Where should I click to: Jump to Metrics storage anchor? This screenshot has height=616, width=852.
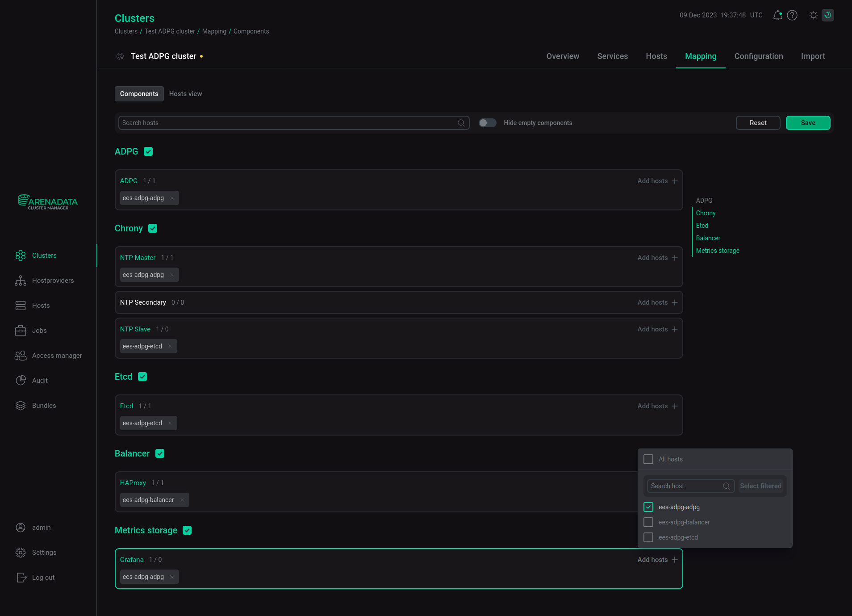718,251
